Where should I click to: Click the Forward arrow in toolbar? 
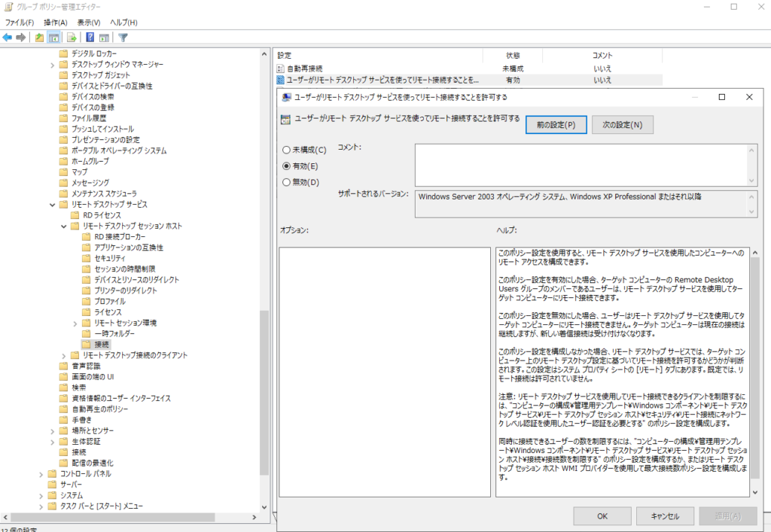click(20, 38)
